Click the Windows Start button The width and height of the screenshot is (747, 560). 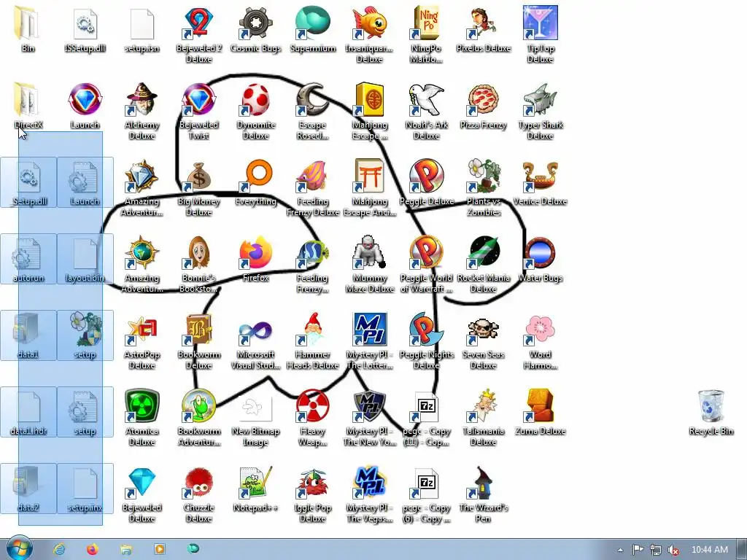click(20, 548)
